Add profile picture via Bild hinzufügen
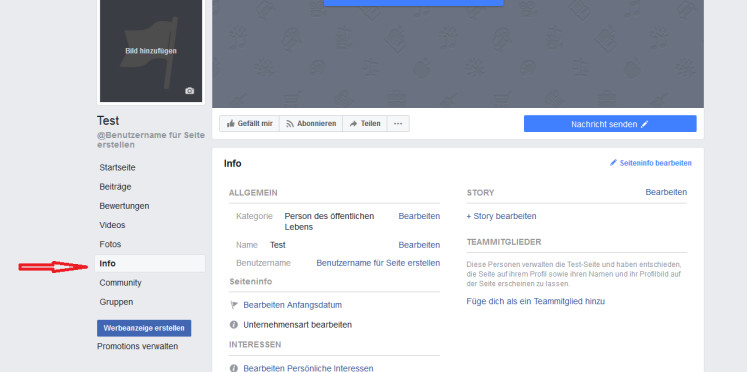Image resolution: width=747 pixels, height=372 pixels. click(151, 50)
